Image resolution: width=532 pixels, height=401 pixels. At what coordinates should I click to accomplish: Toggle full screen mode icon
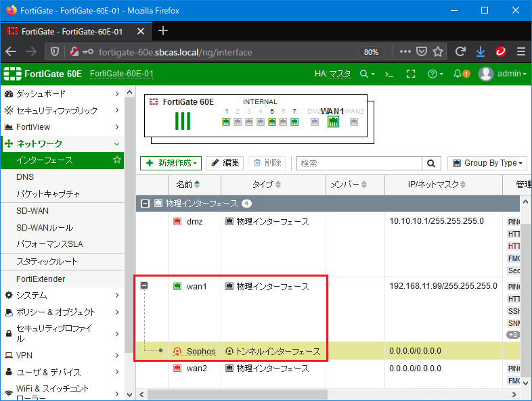tap(411, 74)
